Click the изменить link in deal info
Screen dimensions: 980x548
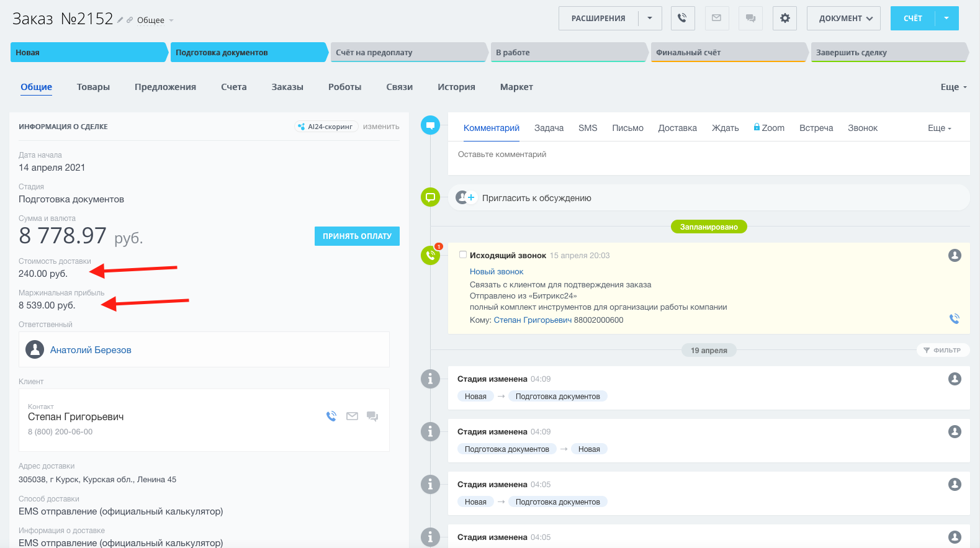[381, 127]
